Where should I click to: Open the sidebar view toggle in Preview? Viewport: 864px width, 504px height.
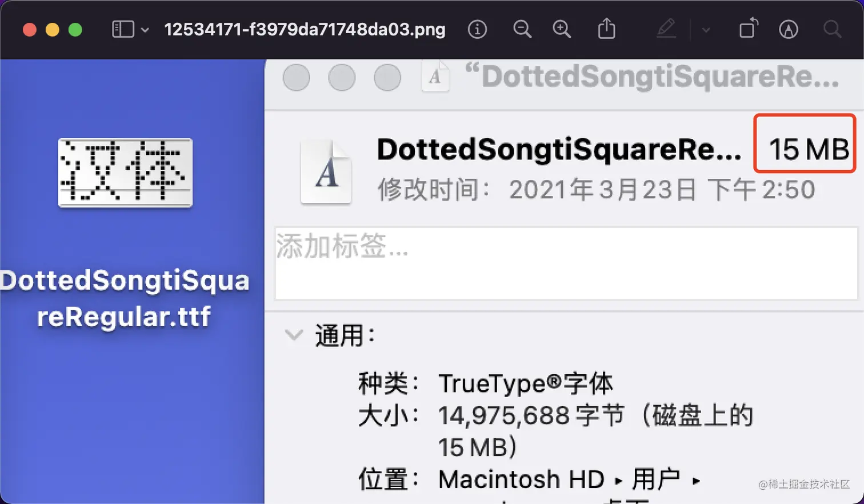123,29
